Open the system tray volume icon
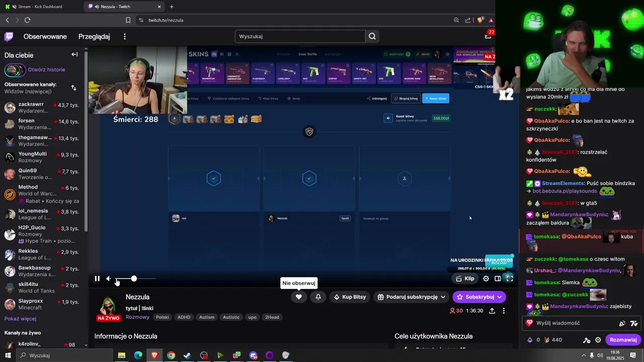The height and width of the screenshot is (362, 644). click(600, 355)
